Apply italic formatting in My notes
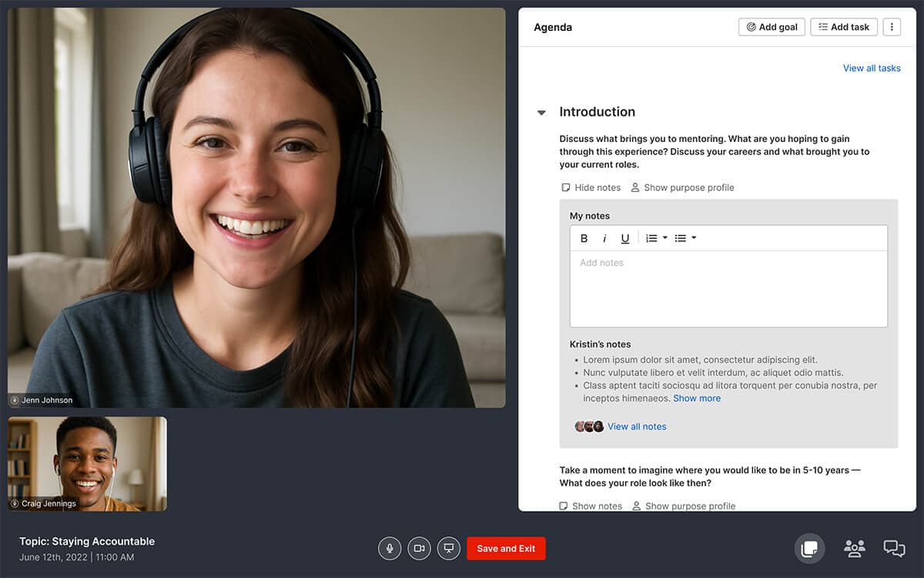 [x=604, y=238]
